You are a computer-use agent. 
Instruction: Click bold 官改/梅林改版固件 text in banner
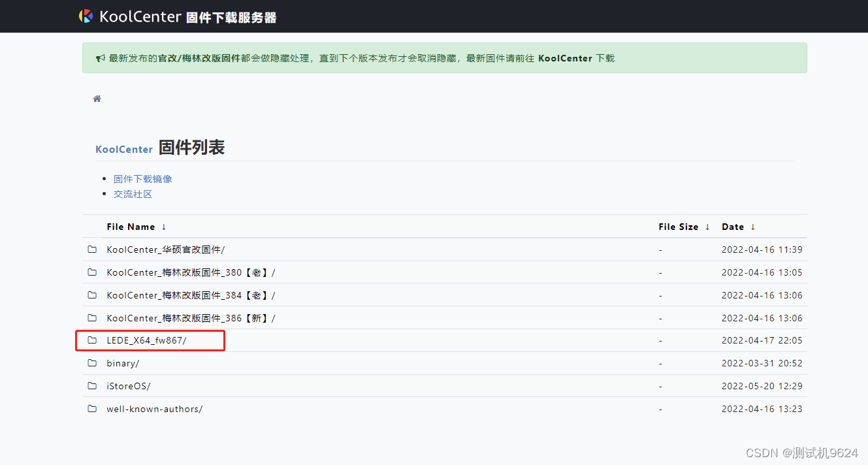(199, 58)
